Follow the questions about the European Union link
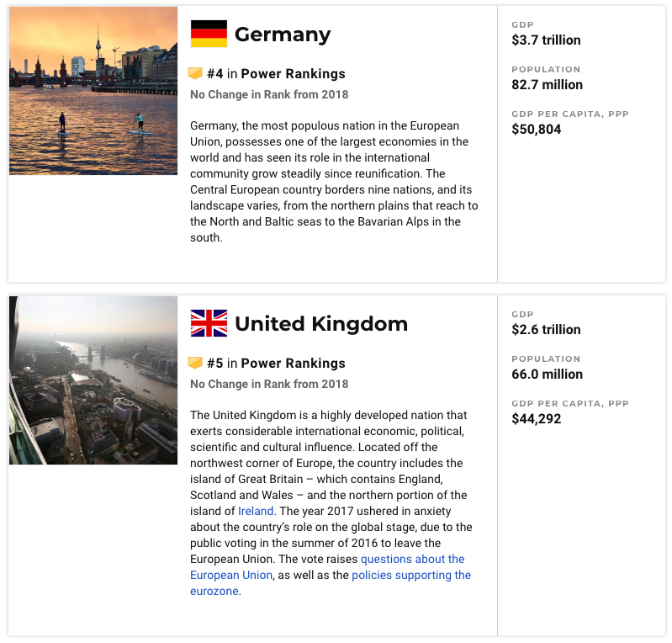672x643 pixels. coord(327,567)
